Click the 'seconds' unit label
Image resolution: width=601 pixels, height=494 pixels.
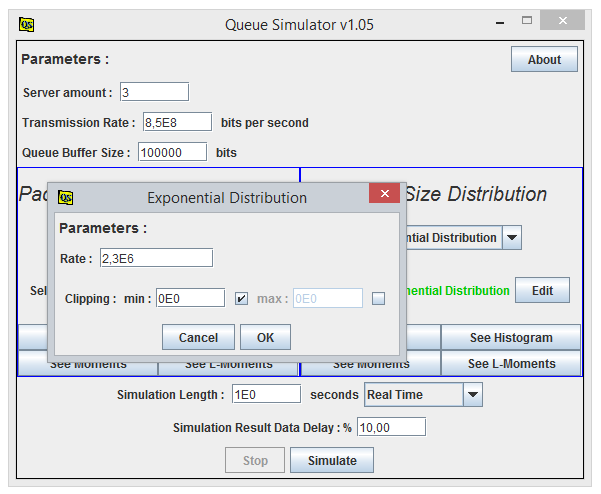[x=334, y=395]
